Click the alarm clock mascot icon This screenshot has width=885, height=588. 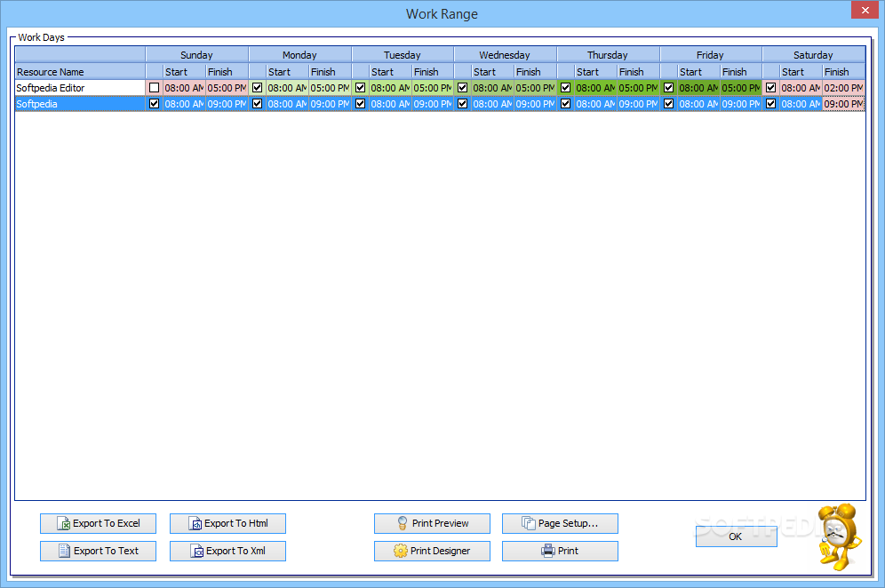point(840,536)
